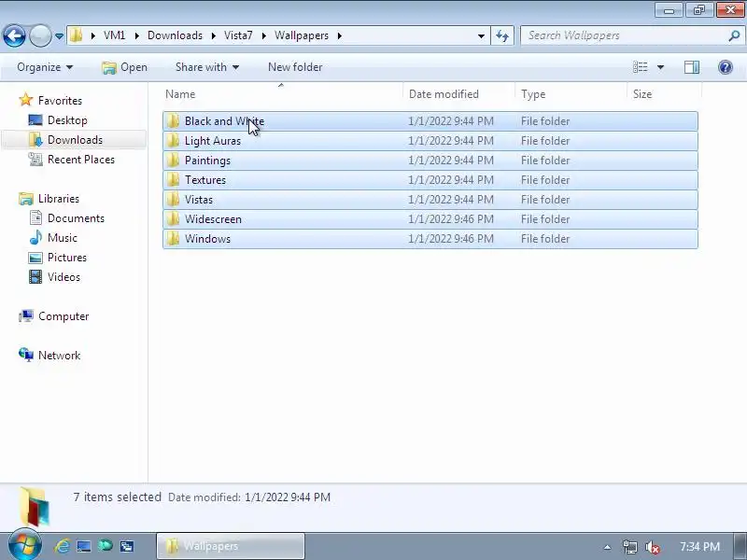Select Vista7 in the address breadcrumb

[238, 35]
